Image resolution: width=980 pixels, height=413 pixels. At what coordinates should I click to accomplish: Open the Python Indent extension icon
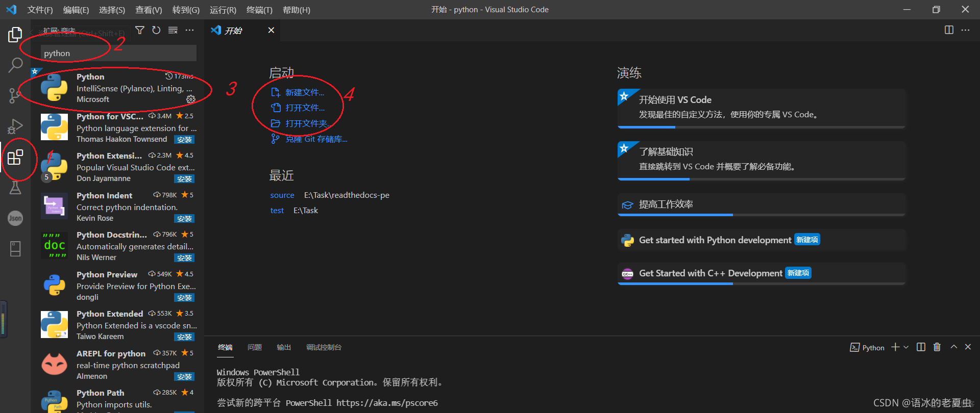coord(54,206)
